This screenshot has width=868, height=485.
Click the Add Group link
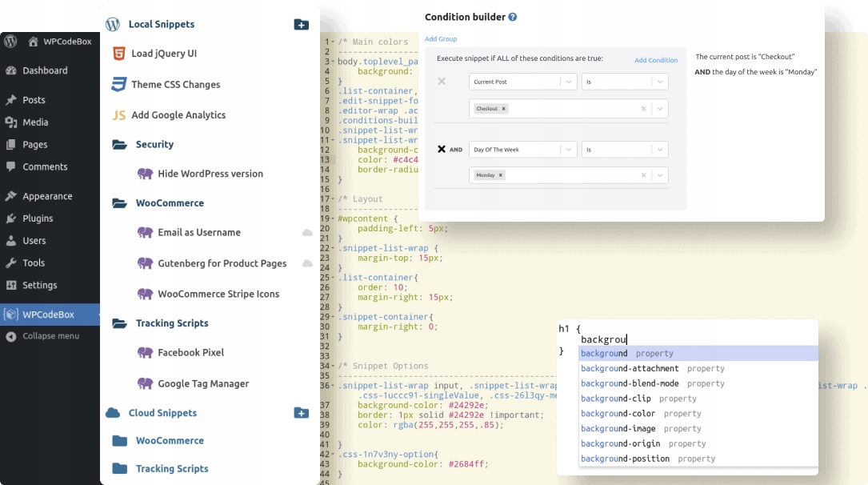pos(441,39)
